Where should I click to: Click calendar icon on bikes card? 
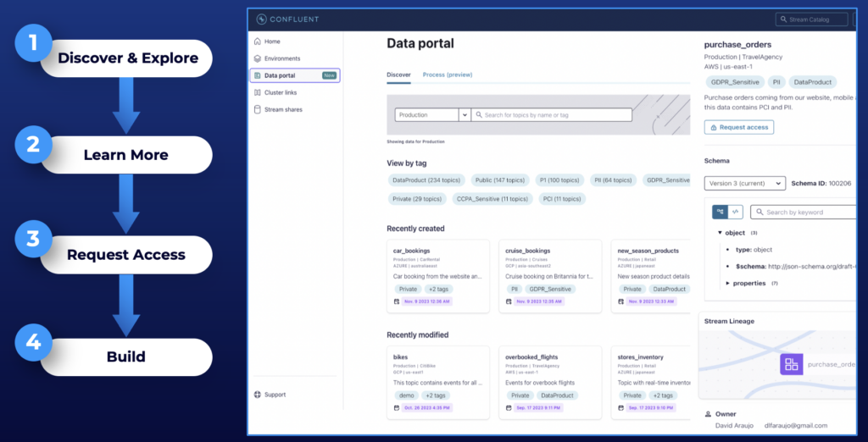(x=397, y=407)
